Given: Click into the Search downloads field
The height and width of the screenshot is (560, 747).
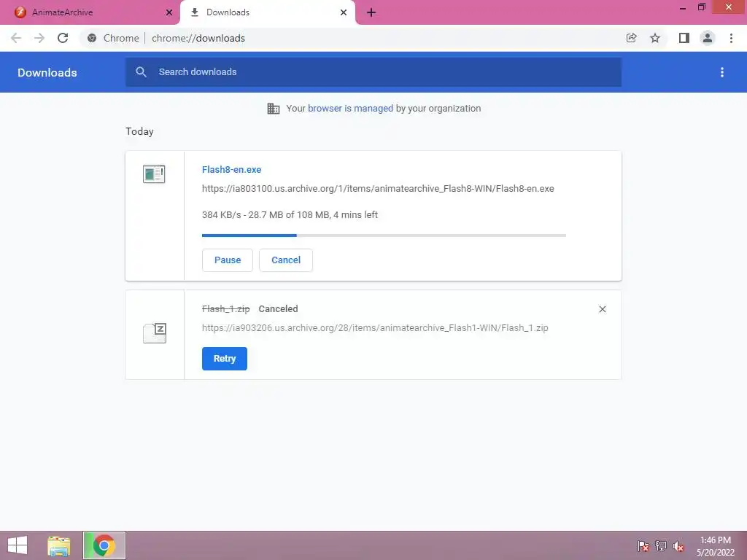Looking at the screenshot, I should (x=373, y=72).
